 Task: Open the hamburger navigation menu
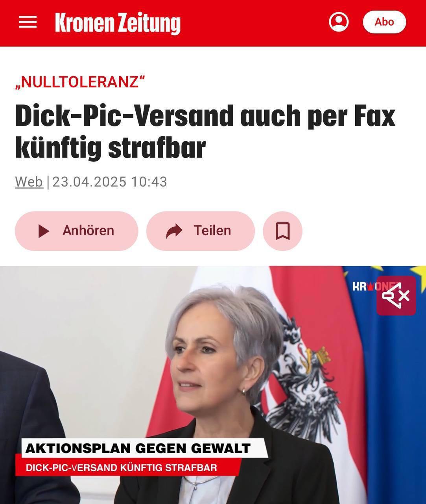coord(28,22)
